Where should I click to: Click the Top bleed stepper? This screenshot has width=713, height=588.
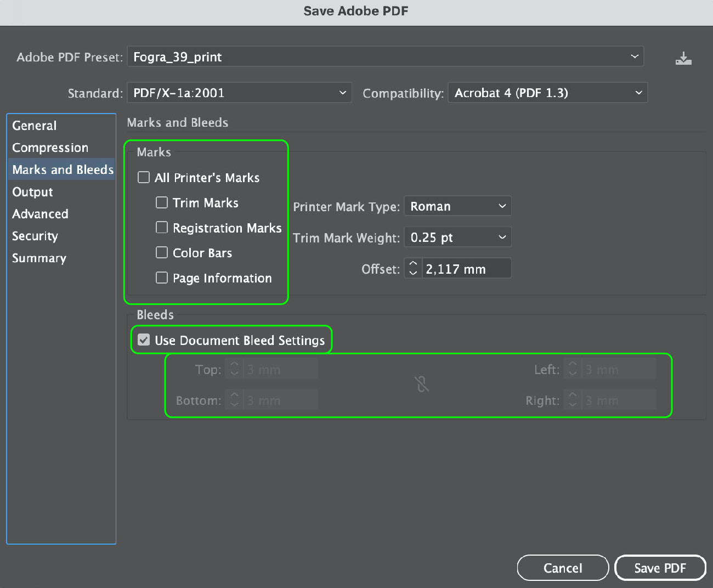(234, 369)
